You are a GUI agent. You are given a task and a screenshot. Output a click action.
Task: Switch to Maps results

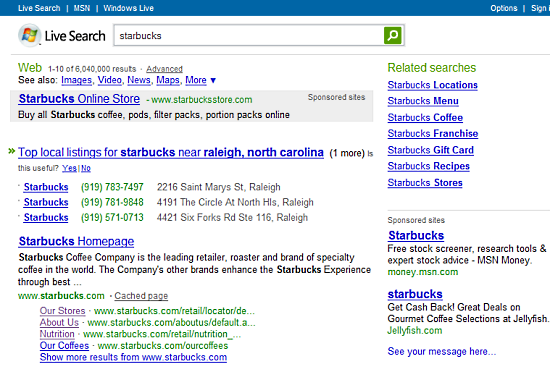[168, 80]
